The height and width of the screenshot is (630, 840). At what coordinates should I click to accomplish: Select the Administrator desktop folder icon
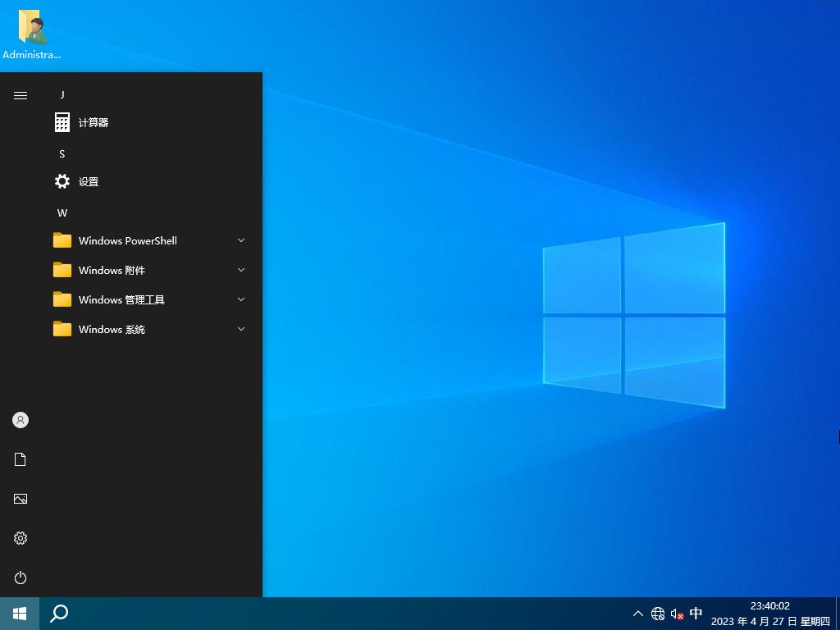(x=32, y=34)
